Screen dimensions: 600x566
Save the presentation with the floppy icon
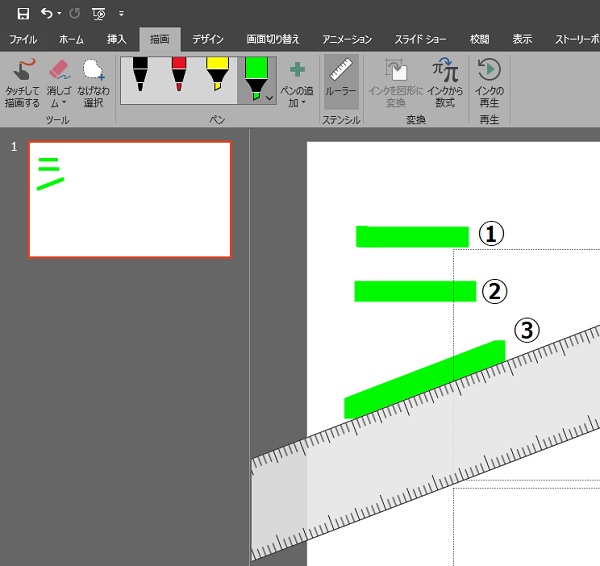(23, 14)
